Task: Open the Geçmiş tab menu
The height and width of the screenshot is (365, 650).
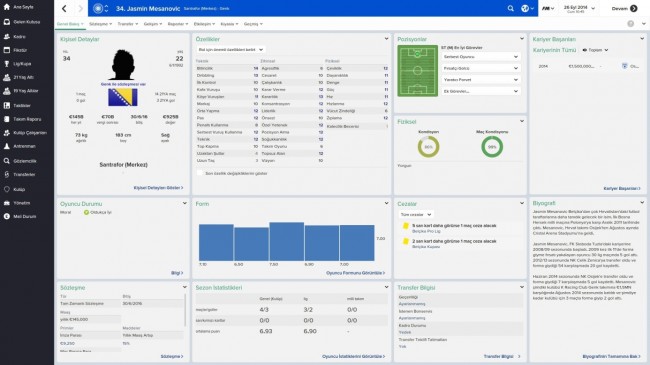Action: tap(253, 24)
